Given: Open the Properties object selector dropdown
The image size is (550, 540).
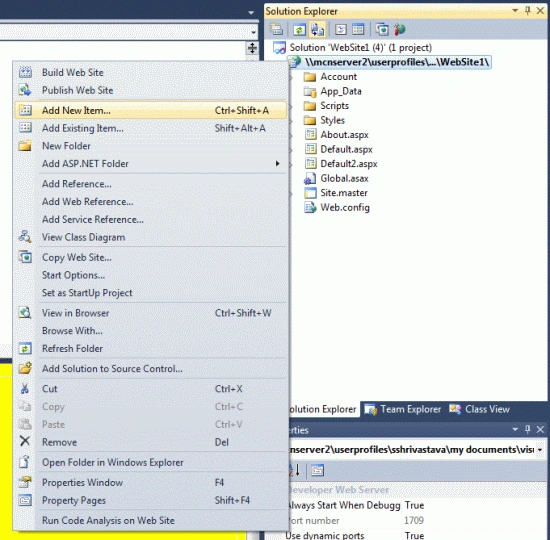Looking at the screenshot, I should click(x=540, y=449).
